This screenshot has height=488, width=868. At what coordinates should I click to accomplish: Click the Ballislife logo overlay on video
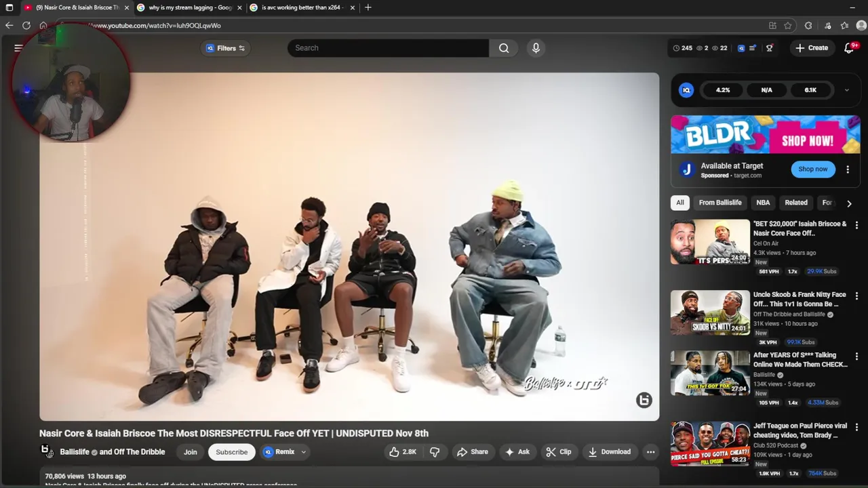644,401
